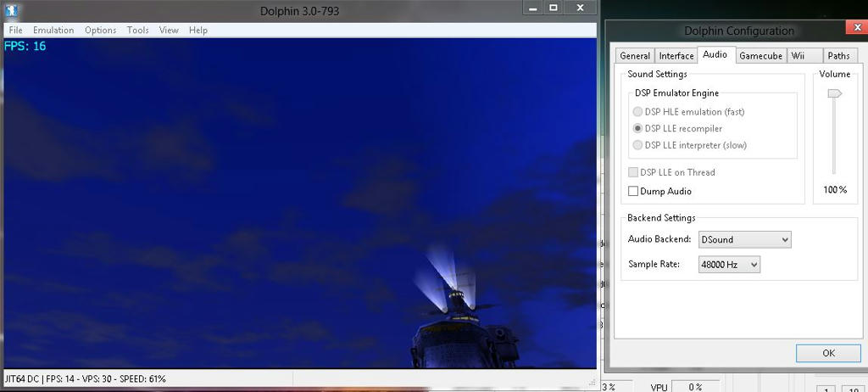Open the Tools menu
This screenshot has width=868, height=392.
pos(137,30)
